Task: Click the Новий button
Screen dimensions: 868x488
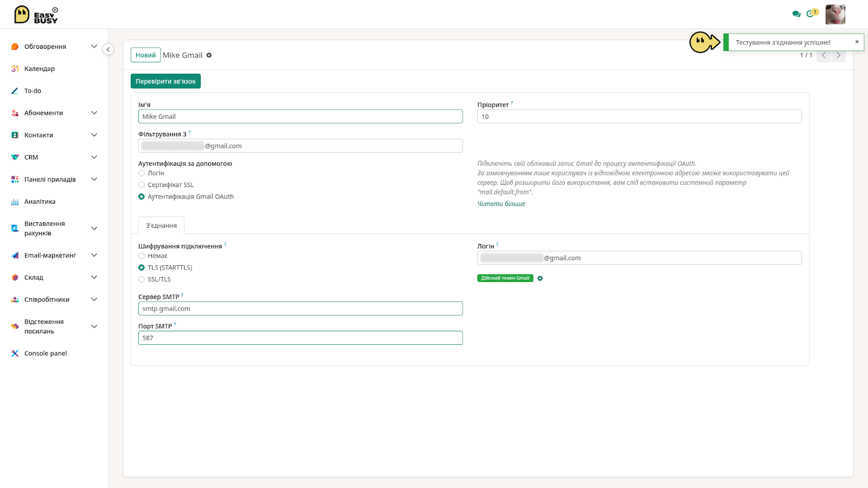Action: pos(145,55)
